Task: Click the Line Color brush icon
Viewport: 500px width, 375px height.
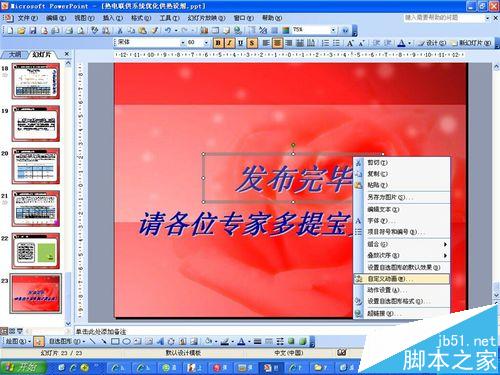Action: (x=225, y=341)
